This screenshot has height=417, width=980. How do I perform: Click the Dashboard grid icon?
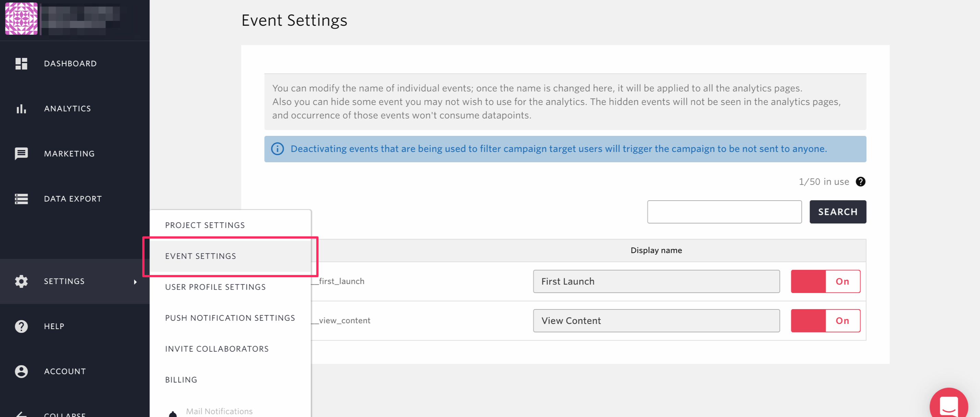pos(21,63)
